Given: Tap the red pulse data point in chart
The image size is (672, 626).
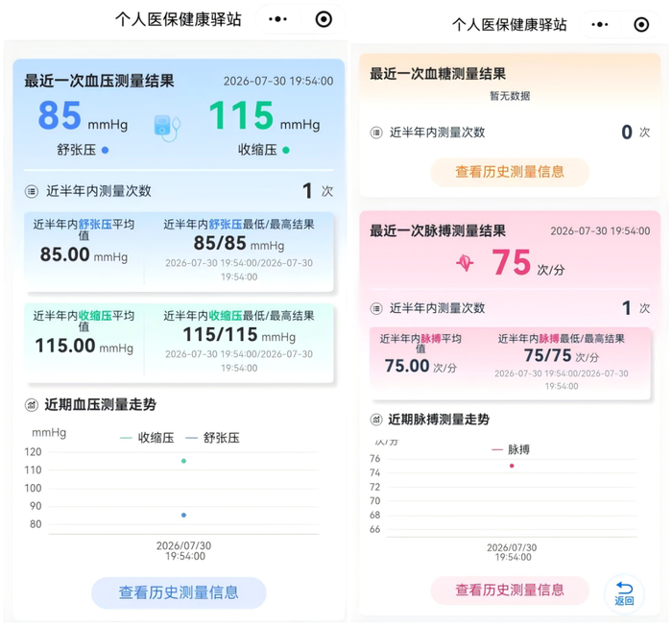Looking at the screenshot, I should pos(512,466).
